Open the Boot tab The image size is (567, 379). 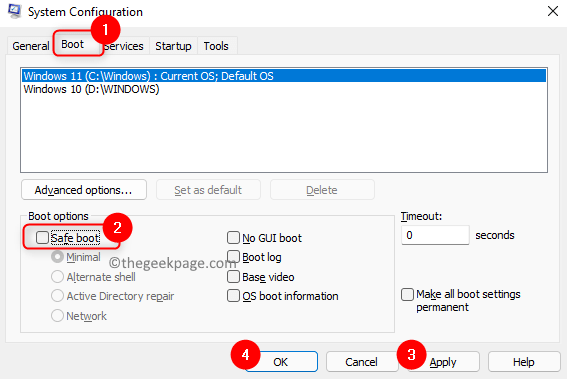73,44
